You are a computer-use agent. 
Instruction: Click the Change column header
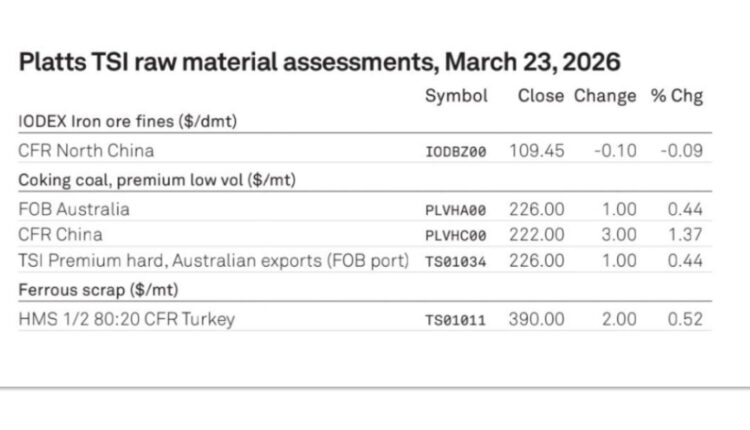(x=605, y=96)
